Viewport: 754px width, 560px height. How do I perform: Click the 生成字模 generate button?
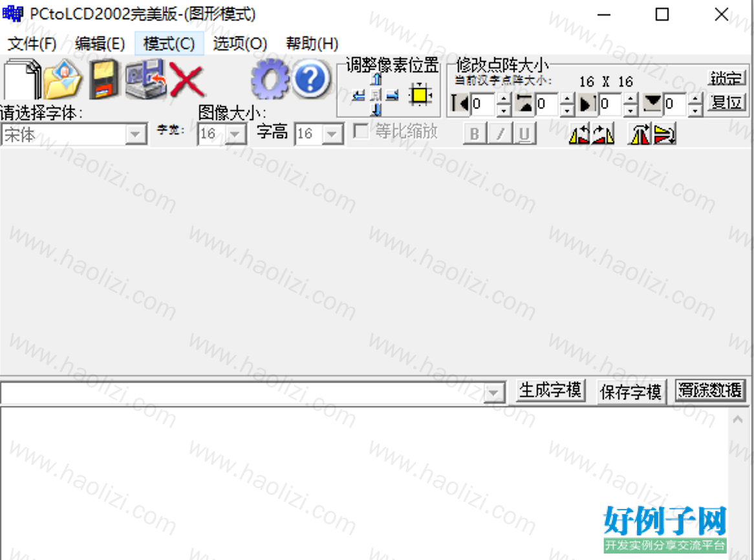550,391
